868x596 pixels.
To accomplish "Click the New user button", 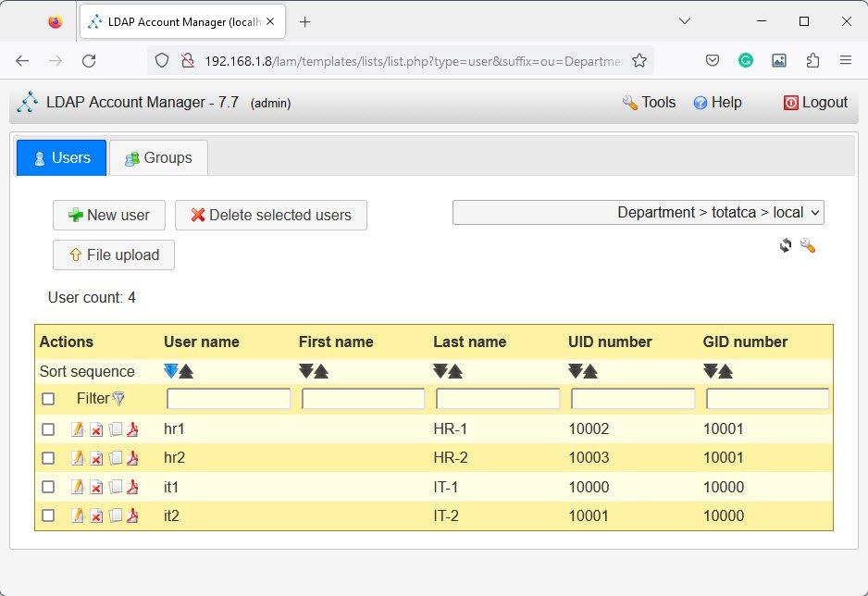I will (x=109, y=215).
